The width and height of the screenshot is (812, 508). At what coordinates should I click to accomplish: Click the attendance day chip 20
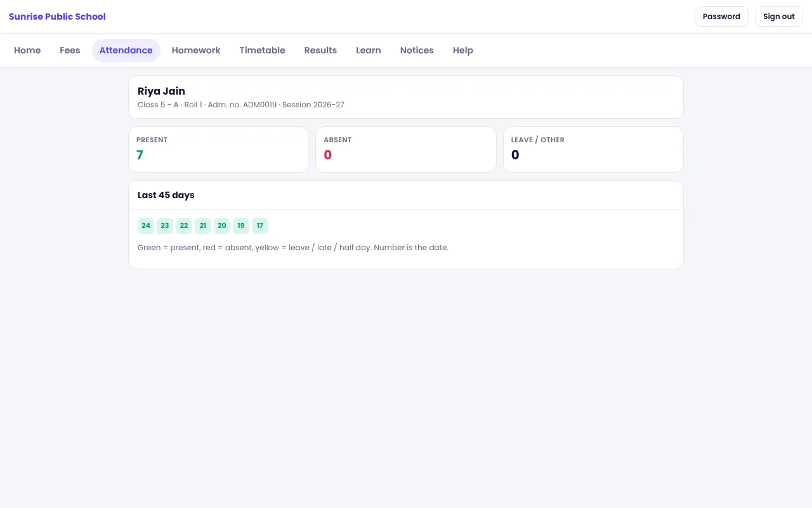click(x=222, y=225)
